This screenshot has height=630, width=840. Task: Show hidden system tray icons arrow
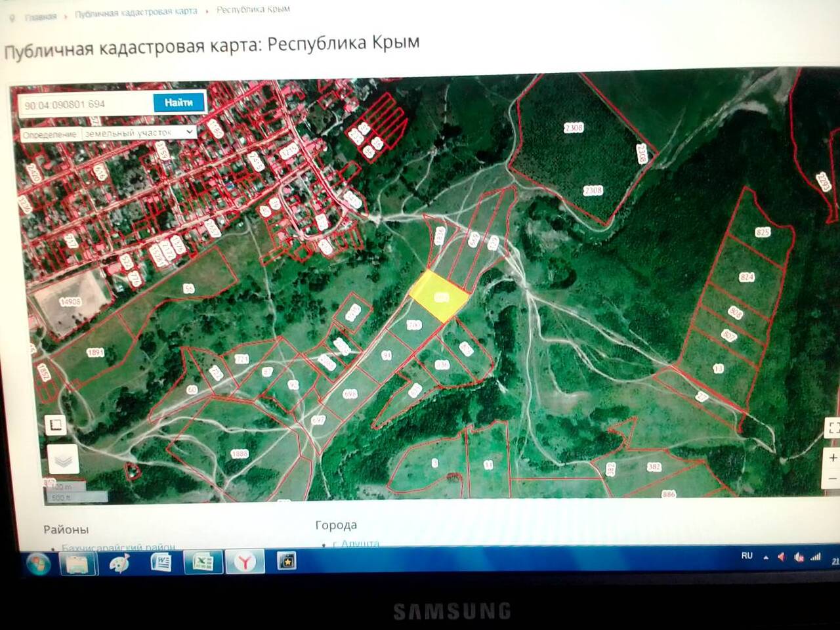click(x=765, y=557)
